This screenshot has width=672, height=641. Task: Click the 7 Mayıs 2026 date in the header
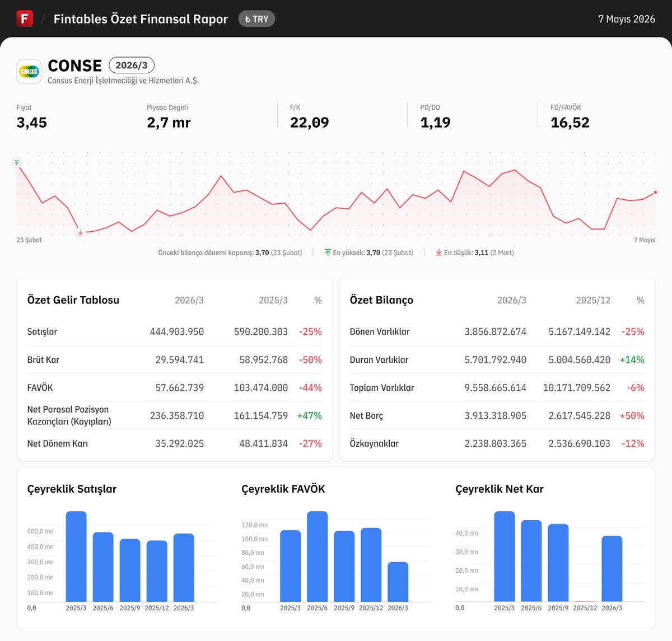point(627,19)
